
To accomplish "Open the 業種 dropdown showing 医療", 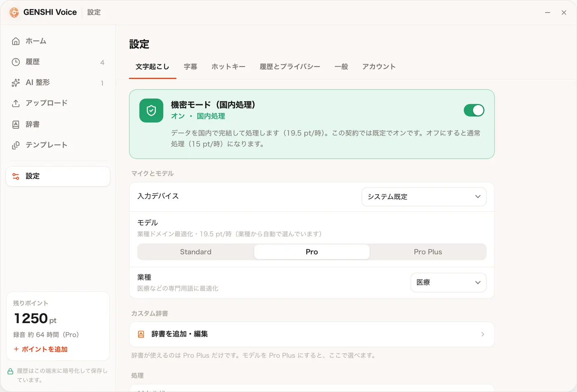I will [448, 282].
